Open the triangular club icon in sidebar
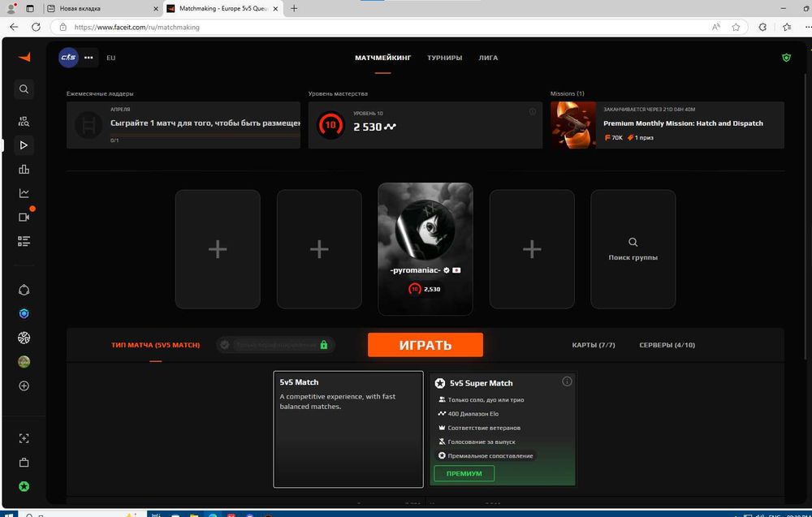The image size is (812, 517). (x=24, y=291)
